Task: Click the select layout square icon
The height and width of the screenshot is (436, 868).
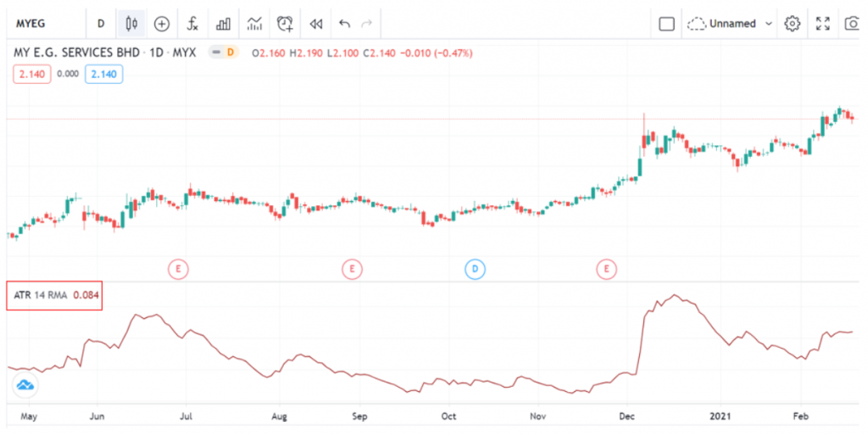Action: click(x=666, y=24)
